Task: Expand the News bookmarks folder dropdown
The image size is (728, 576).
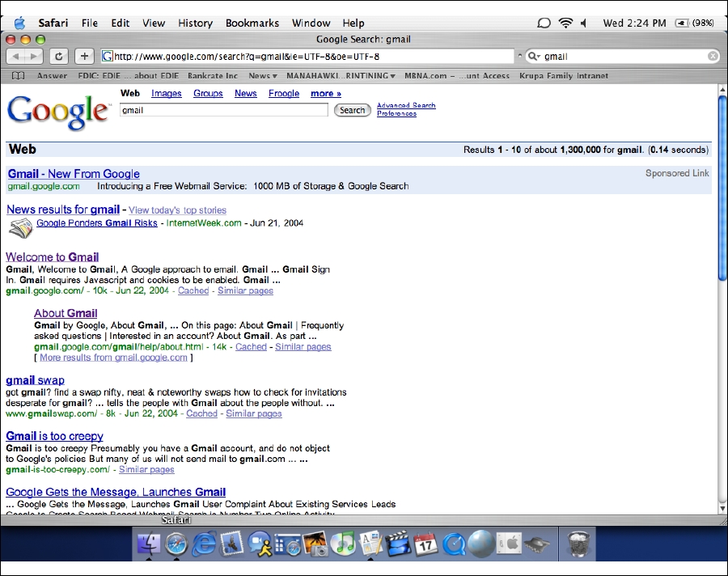Action: (263, 76)
